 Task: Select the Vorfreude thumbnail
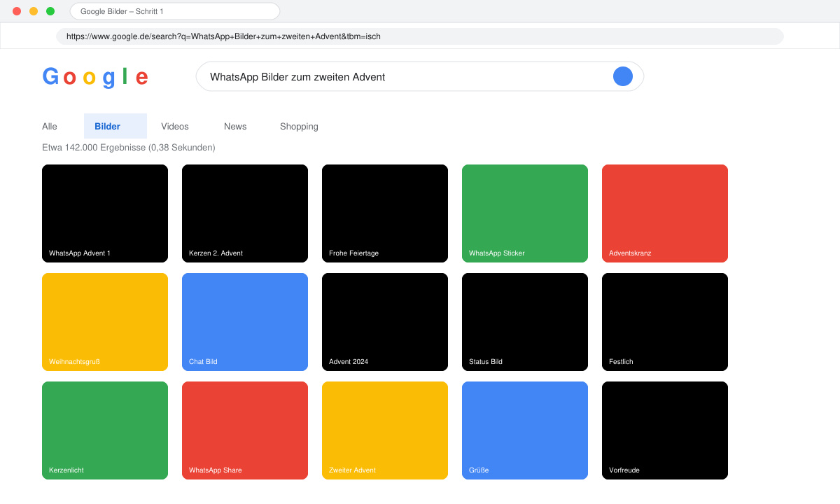point(665,430)
